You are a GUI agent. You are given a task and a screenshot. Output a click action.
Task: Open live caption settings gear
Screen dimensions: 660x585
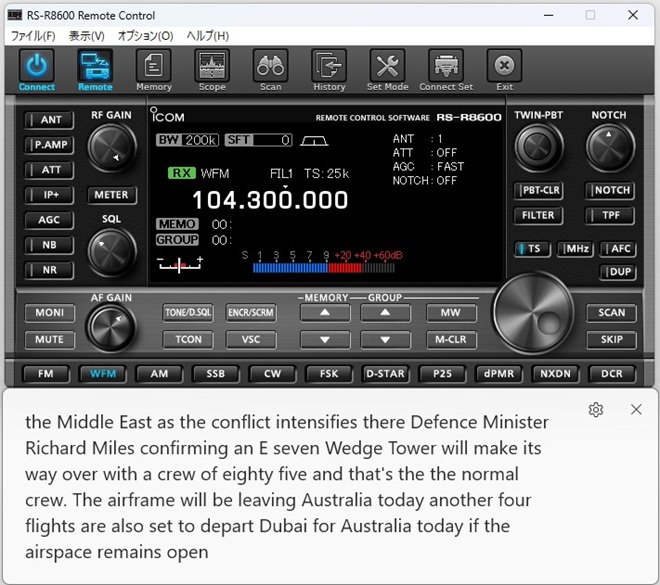pos(596,410)
